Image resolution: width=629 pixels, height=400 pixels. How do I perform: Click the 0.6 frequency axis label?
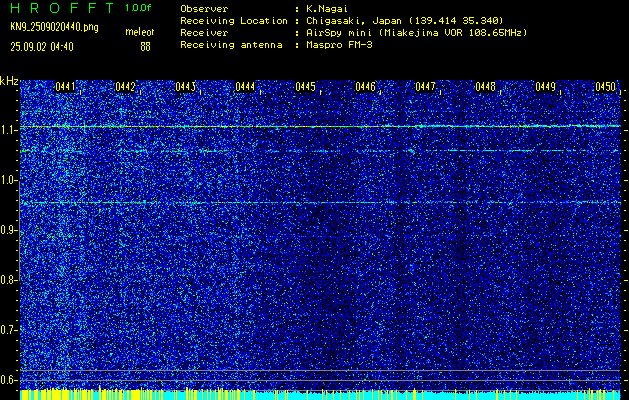(x=7, y=380)
